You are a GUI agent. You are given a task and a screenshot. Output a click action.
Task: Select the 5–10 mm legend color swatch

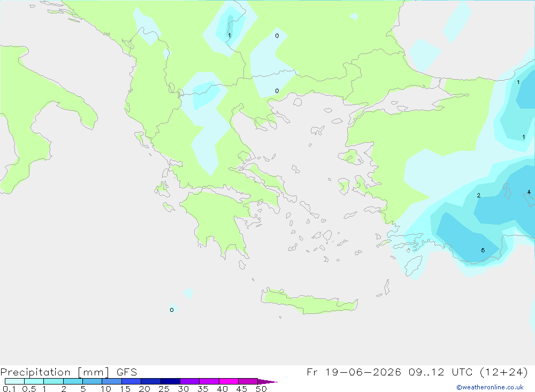[93, 381]
